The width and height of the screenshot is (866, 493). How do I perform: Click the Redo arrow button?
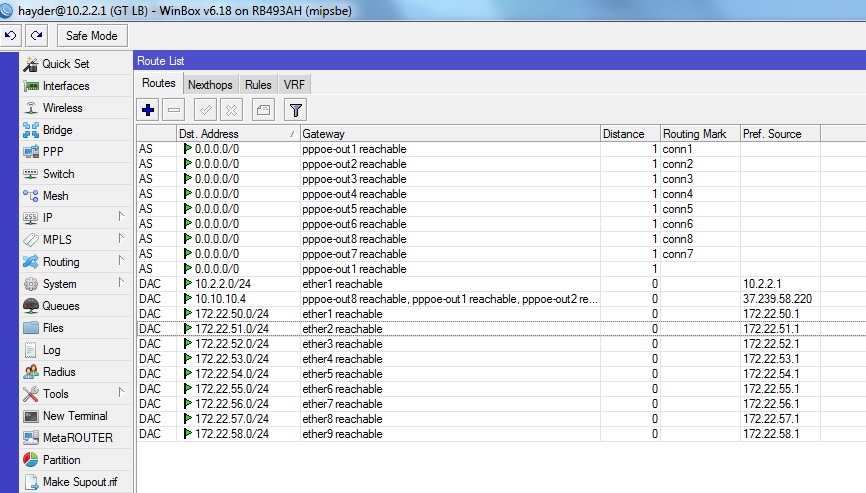tap(36, 36)
